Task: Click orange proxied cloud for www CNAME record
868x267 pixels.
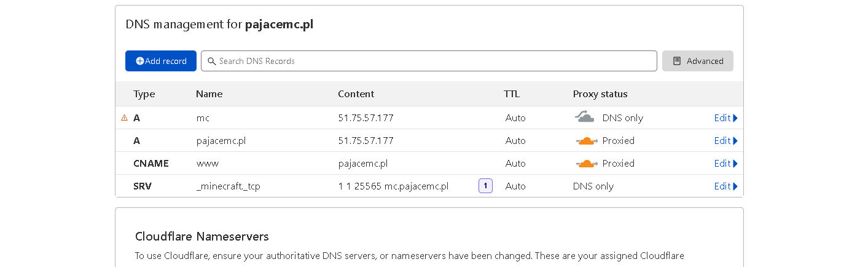Action: click(x=586, y=164)
